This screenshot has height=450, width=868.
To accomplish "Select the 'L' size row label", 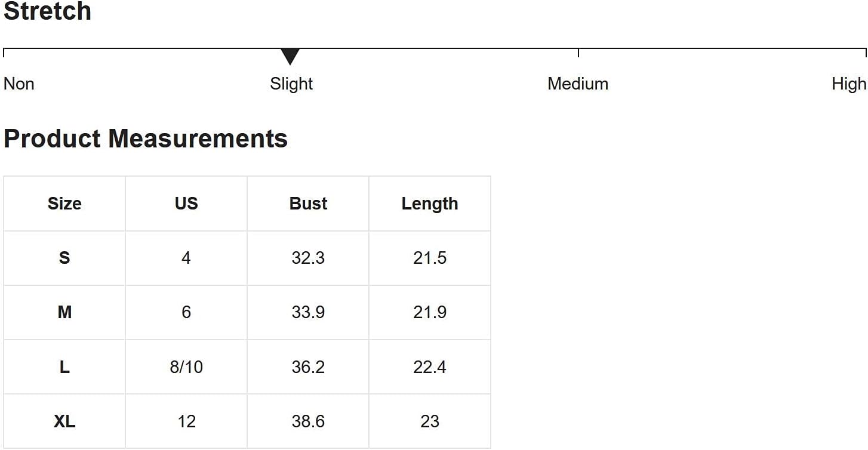I will pos(64,367).
